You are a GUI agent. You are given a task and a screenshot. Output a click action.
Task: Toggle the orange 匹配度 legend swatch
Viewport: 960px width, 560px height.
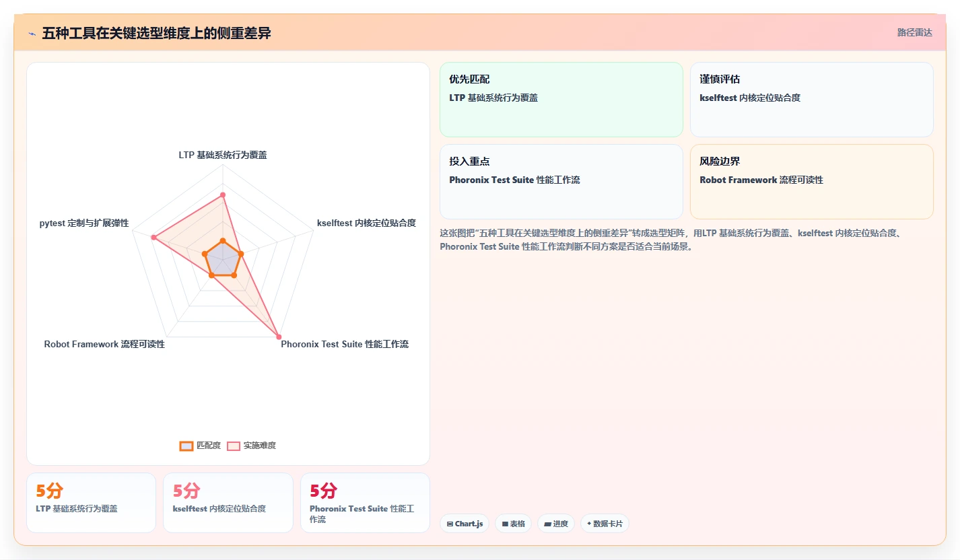coord(186,446)
